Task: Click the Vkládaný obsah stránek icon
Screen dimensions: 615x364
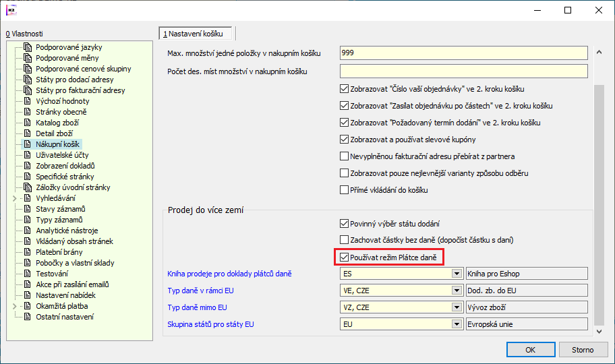Action: click(x=28, y=241)
